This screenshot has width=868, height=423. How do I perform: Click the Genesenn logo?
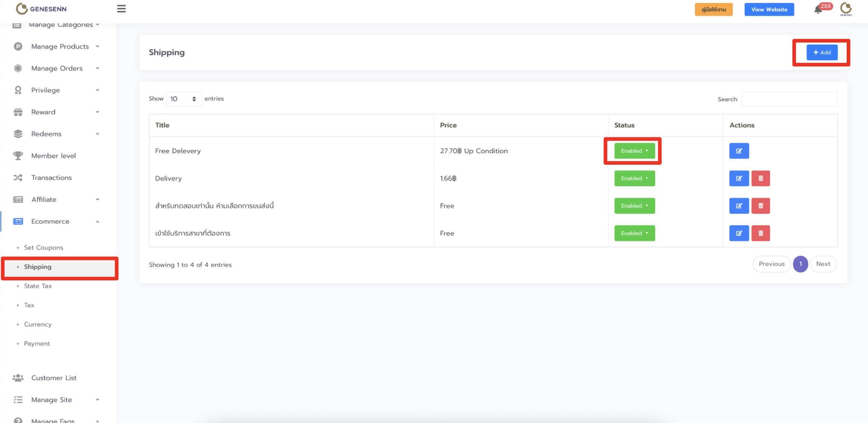tap(41, 9)
